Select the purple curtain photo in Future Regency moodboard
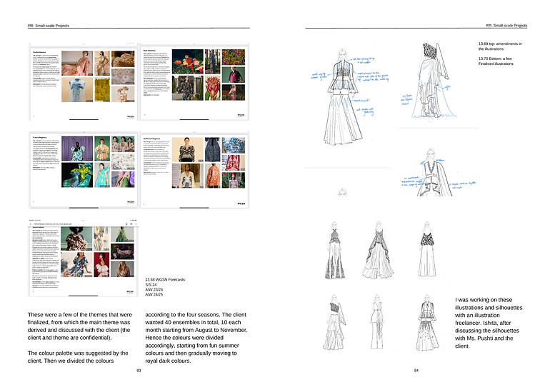This screenshot has height=392, width=555. (x=77, y=149)
